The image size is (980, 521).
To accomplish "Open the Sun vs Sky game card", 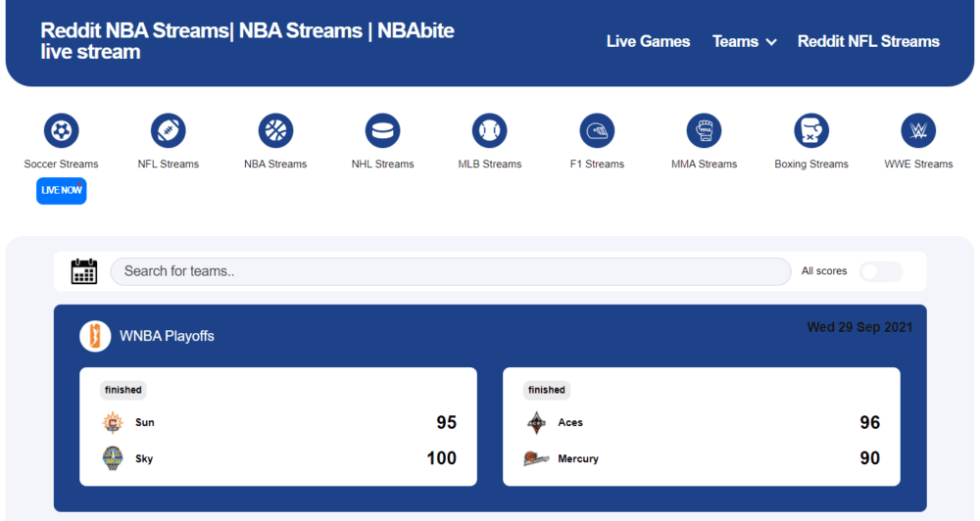I will pyautogui.click(x=278, y=426).
